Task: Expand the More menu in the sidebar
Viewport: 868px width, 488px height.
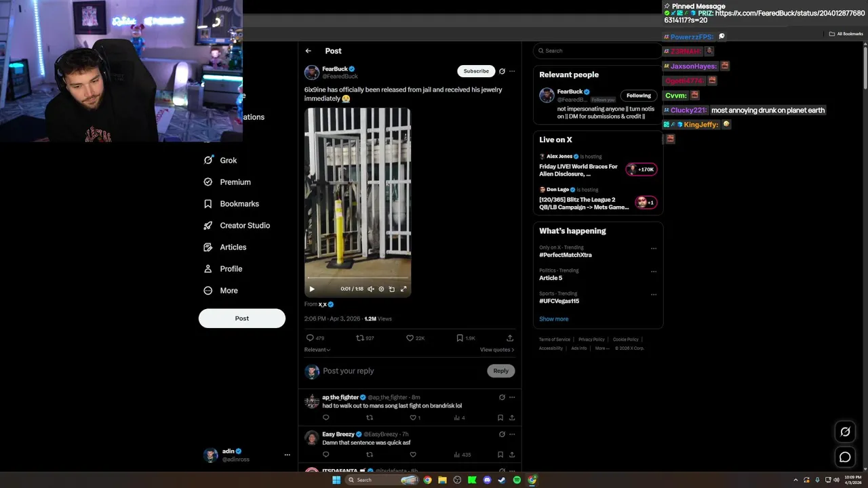Action: coord(221,291)
